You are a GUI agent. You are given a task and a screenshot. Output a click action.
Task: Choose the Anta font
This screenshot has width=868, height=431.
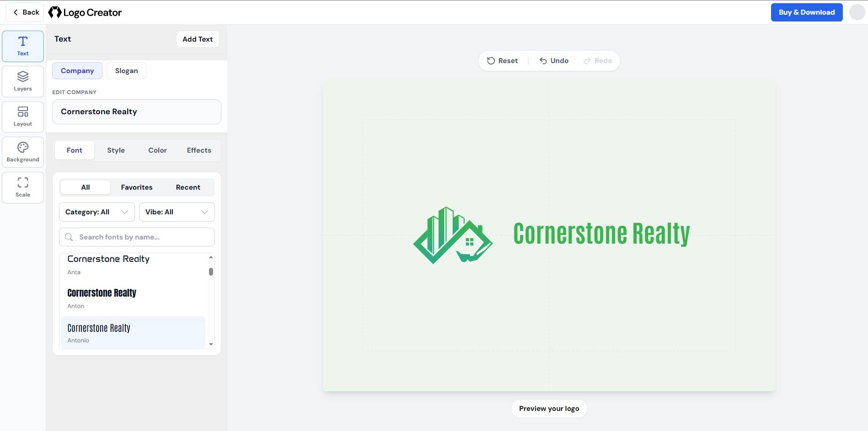(x=133, y=265)
